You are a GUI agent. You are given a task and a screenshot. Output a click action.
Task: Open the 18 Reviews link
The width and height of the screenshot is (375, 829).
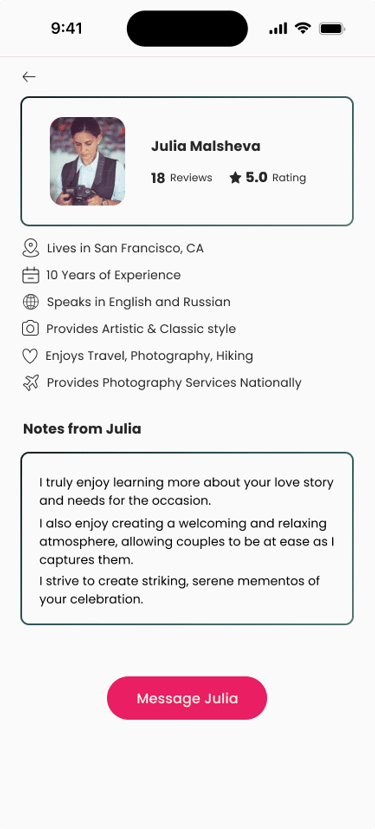181,178
